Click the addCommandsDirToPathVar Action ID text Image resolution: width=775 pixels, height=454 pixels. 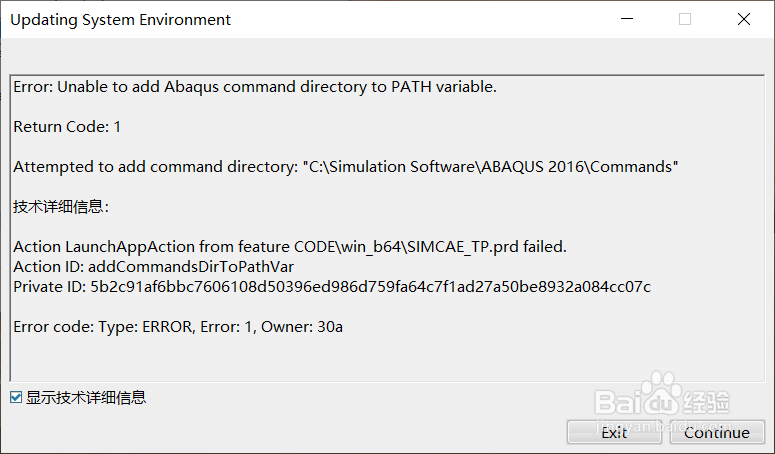191,267
